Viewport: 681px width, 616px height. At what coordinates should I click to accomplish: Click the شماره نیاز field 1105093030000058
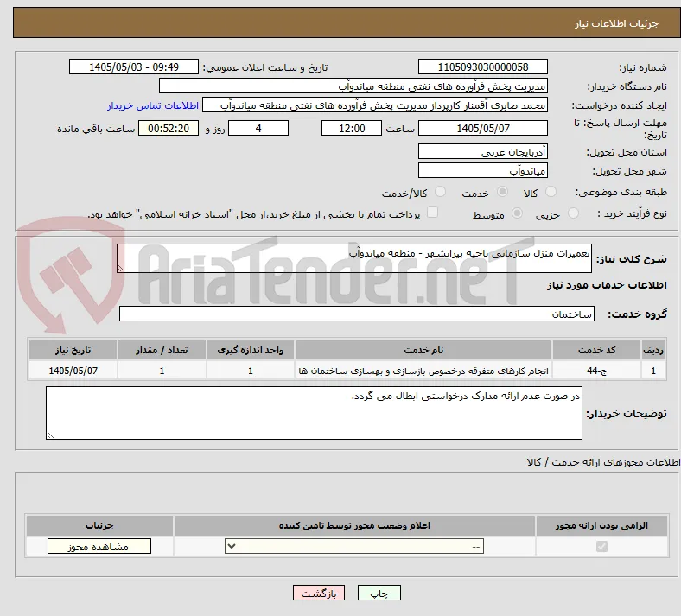pyautogui.click(x=483, y=67)
